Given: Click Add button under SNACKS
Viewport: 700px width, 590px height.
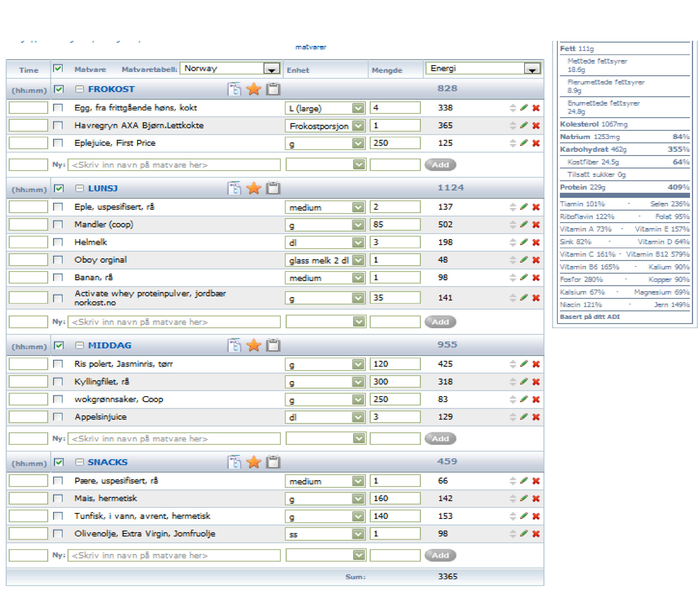Looking at the screenshot, I should coord(441,556).
